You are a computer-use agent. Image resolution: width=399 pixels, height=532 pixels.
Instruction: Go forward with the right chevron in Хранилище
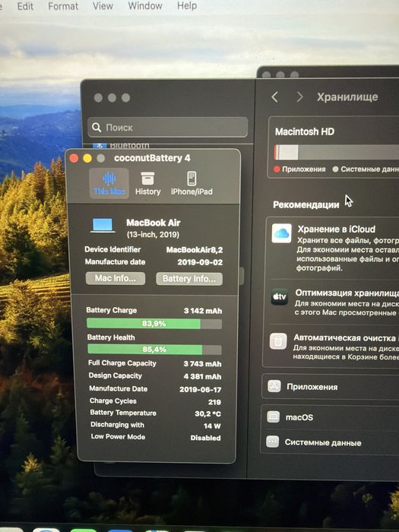pyautogui.click(x=299, y=97)
